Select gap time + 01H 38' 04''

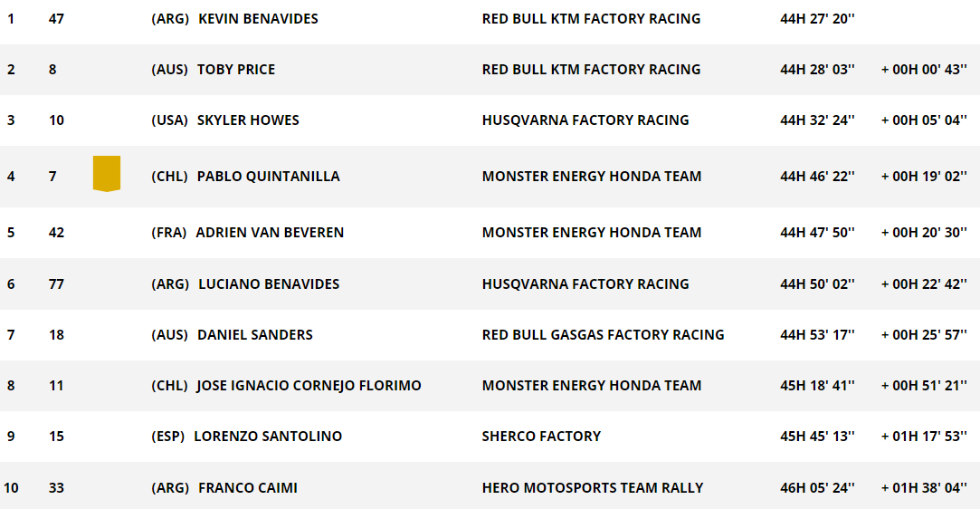click(924, 488)
